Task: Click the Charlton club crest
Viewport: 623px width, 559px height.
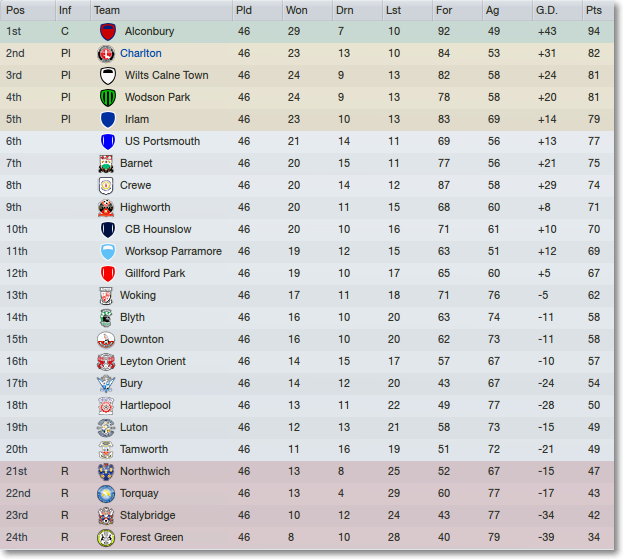Action: [x=106, y=54]
